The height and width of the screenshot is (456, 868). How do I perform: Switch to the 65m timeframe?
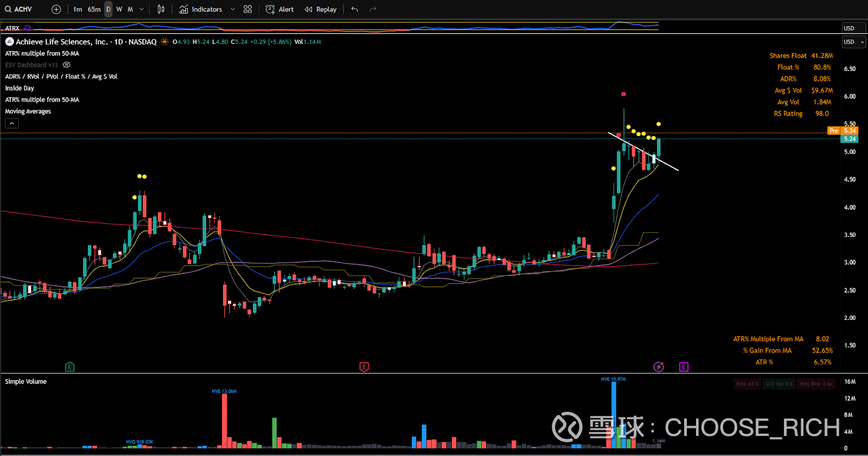(94, 9)
